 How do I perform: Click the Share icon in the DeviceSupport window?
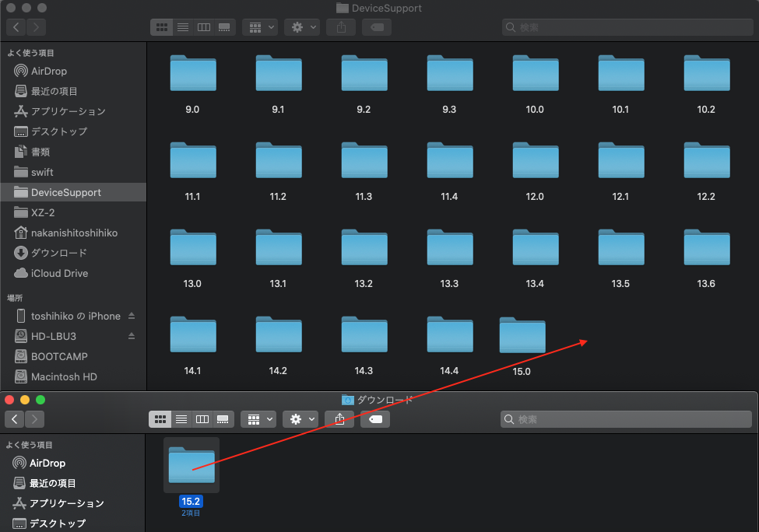(341, 27)
